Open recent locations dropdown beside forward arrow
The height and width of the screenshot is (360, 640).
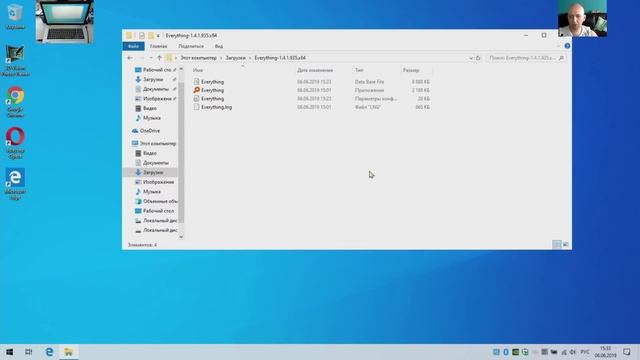click(x=151, y=58)
